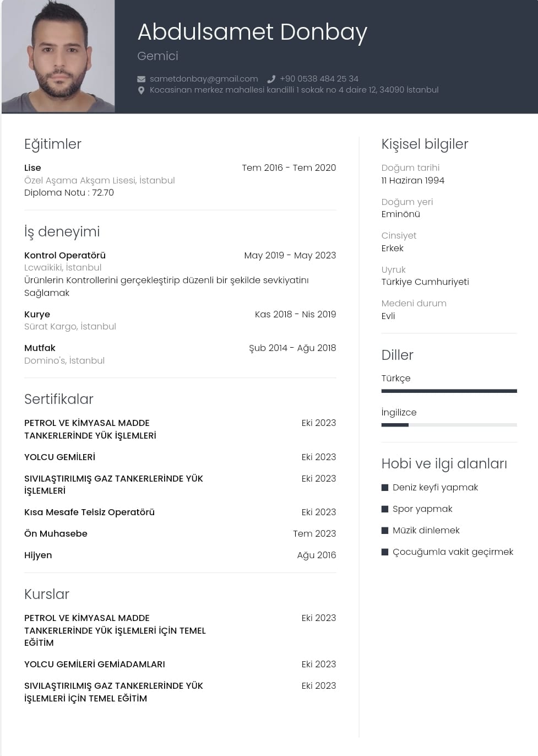Click the location pin icon

pyautogui.click(x=141, y=90)
